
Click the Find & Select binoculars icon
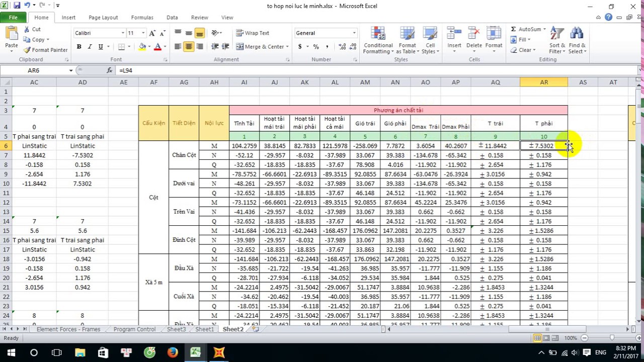[577, 34]
